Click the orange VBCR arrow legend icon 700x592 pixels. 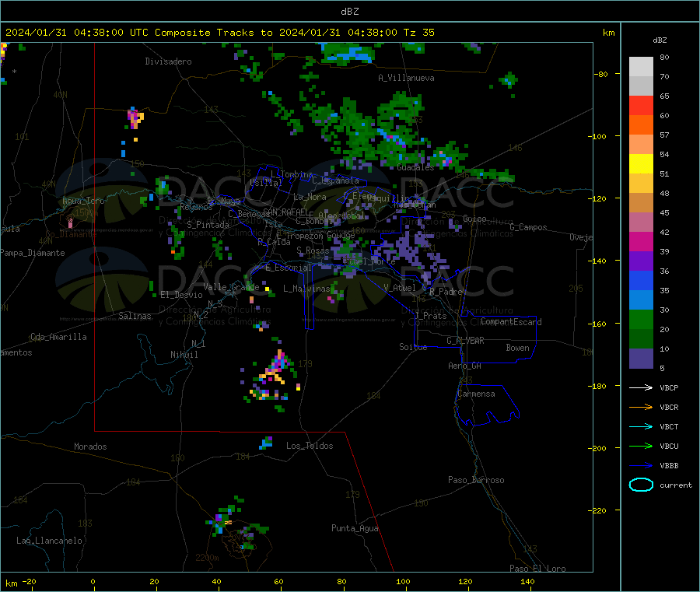pos(641,407)
